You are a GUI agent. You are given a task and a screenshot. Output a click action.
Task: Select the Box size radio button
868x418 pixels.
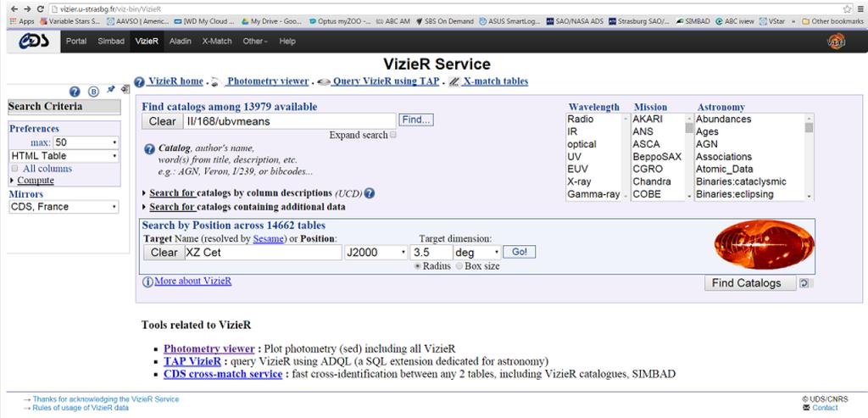[459, 266]
